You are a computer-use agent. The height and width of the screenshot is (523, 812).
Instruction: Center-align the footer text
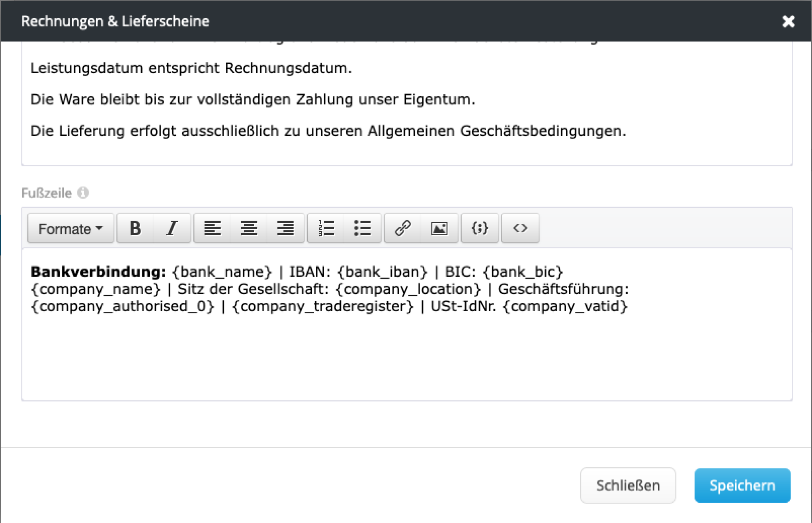pos(249,228)
